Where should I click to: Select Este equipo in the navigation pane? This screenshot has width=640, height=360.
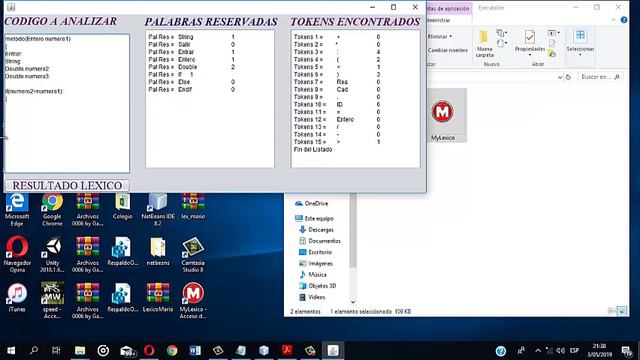point(314,218)
